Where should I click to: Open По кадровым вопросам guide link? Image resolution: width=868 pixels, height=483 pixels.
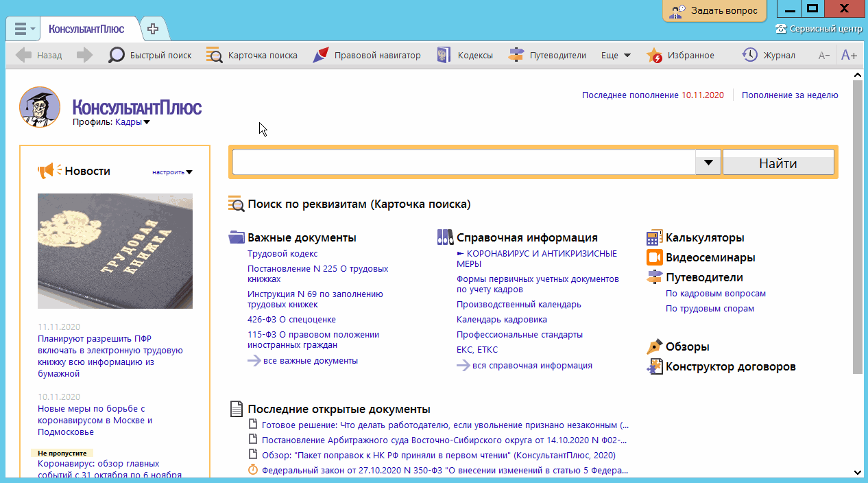coord(716,294)
